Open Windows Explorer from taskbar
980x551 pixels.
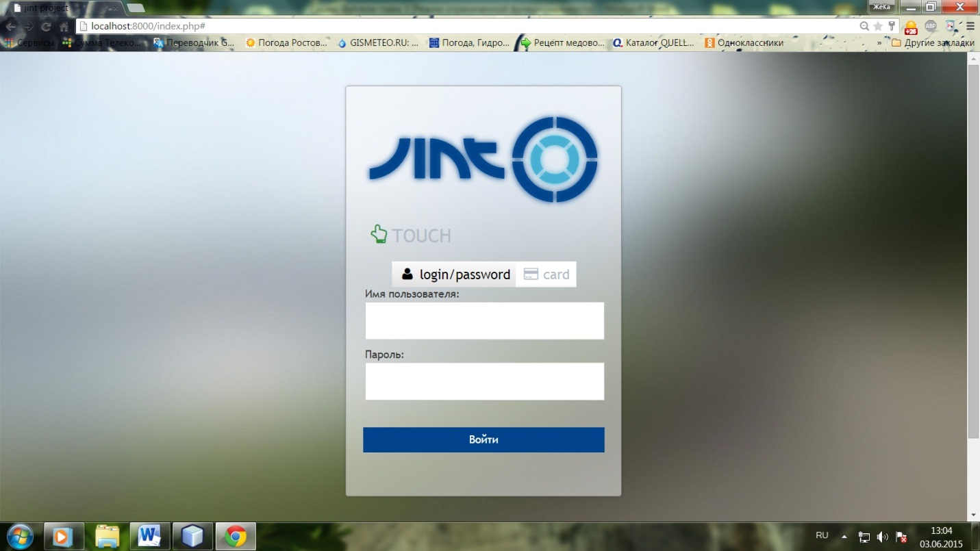tap(107, 537)
